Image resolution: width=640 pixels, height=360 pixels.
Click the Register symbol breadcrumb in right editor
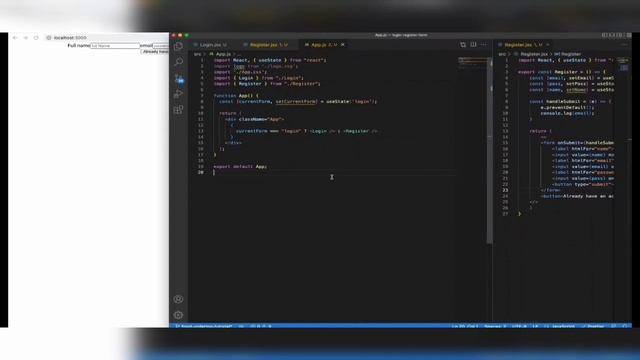point(567,54)
